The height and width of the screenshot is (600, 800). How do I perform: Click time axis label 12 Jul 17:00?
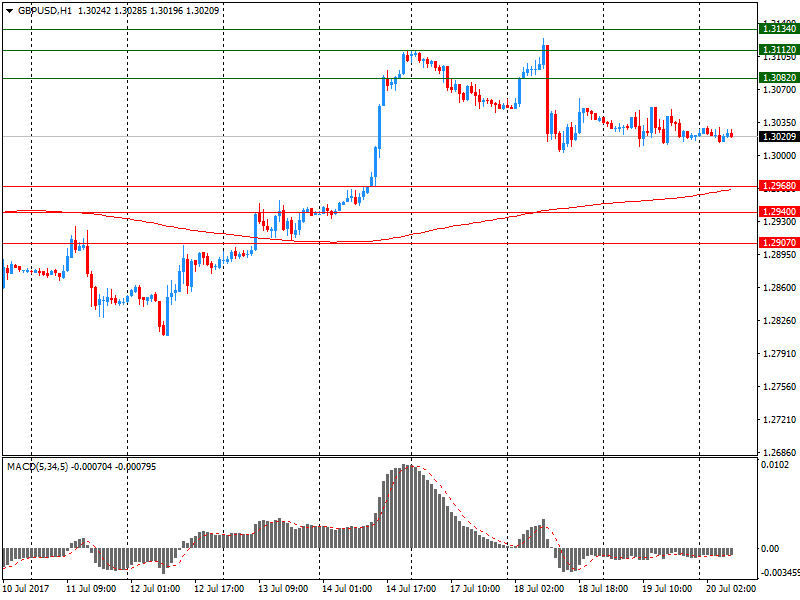pos(219,589)
